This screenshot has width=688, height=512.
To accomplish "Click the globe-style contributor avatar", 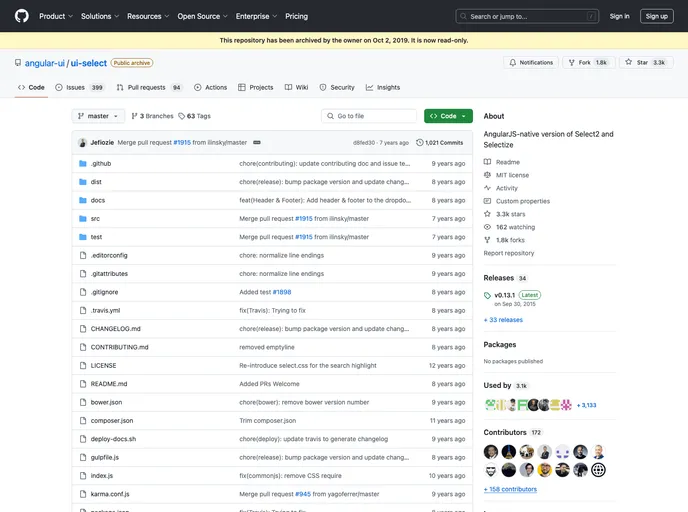I will (x=598, y=470).
